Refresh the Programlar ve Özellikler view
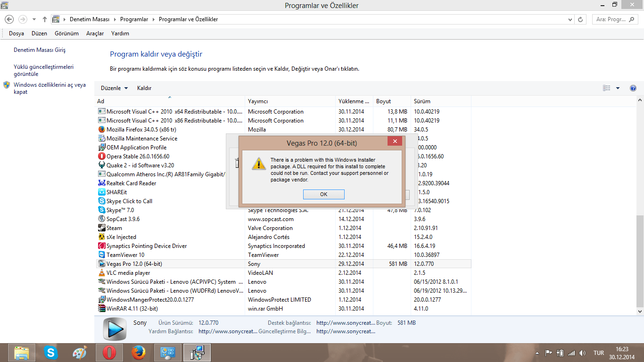Image resolution: width=644 pixels, height=362 pixels. [x=580, y=19]
